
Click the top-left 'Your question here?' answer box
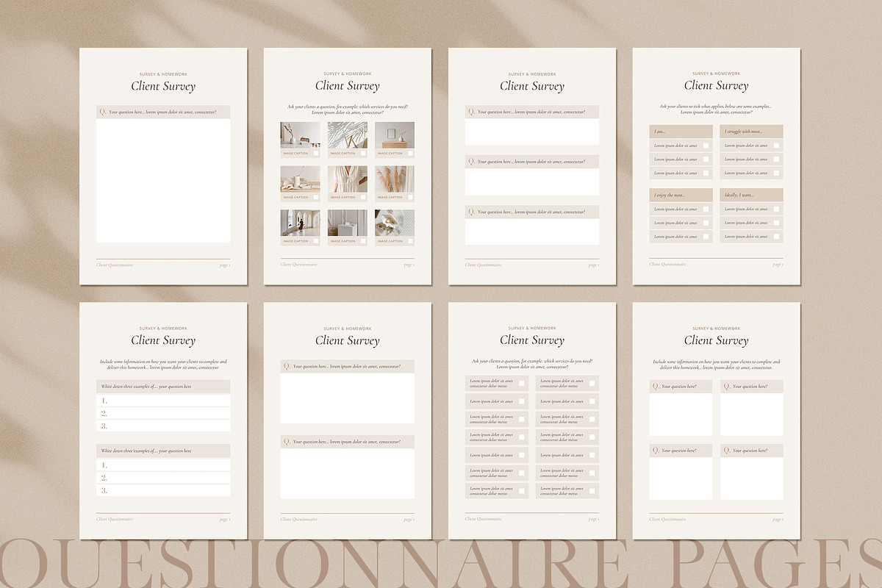tap(681, 415)
